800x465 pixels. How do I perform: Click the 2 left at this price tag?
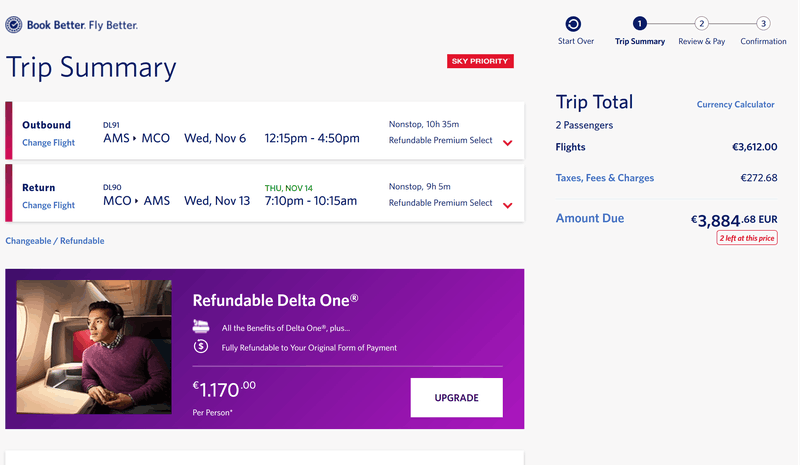point(747,238)
